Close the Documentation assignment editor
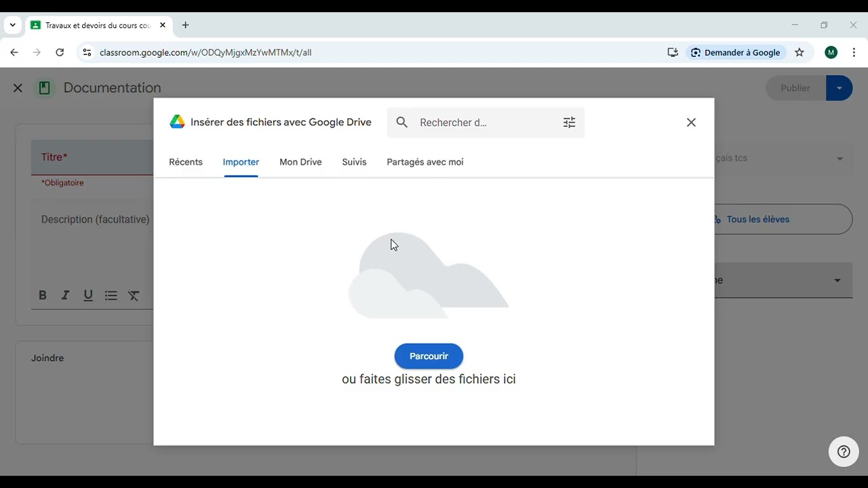Image resolution: width=868 pixels, height=488 pixels. (18, 88)
